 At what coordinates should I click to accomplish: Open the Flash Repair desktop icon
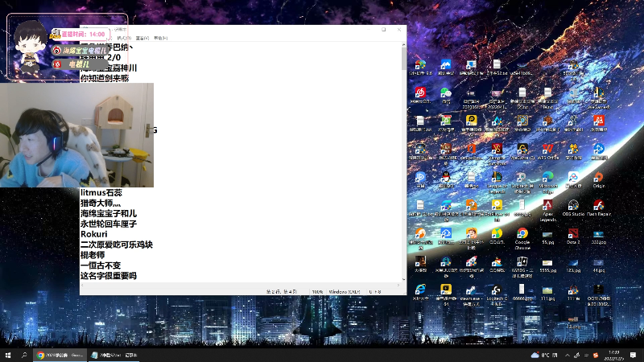[x=598, y=208]
